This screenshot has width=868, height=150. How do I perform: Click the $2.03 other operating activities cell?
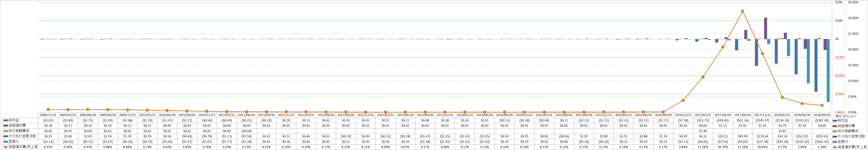coord(88,137)
